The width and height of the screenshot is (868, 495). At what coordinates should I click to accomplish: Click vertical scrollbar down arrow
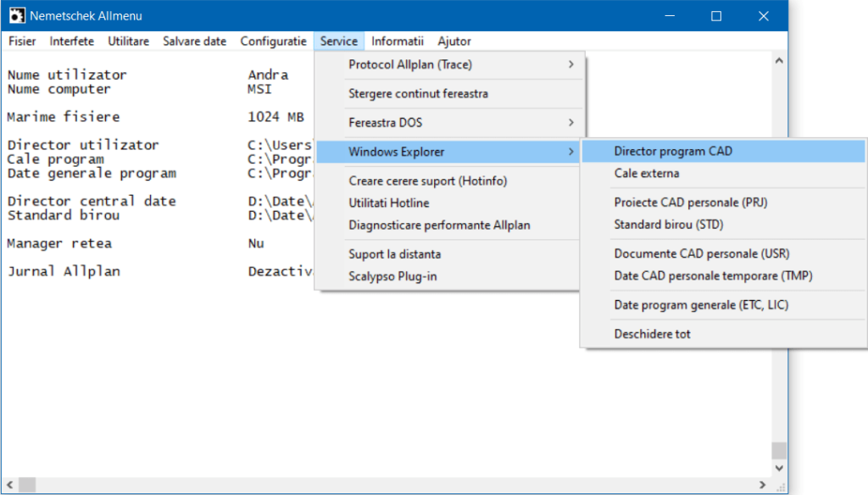(779, 469)
